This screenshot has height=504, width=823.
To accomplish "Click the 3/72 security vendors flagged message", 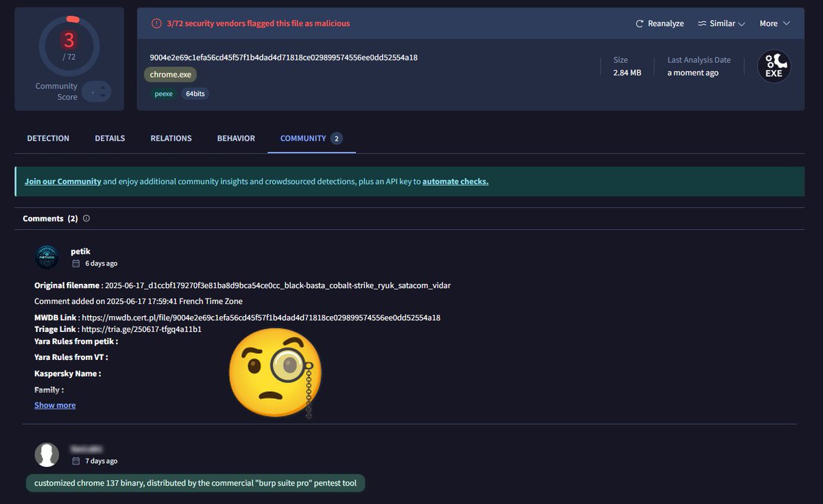I will (259, 23).
